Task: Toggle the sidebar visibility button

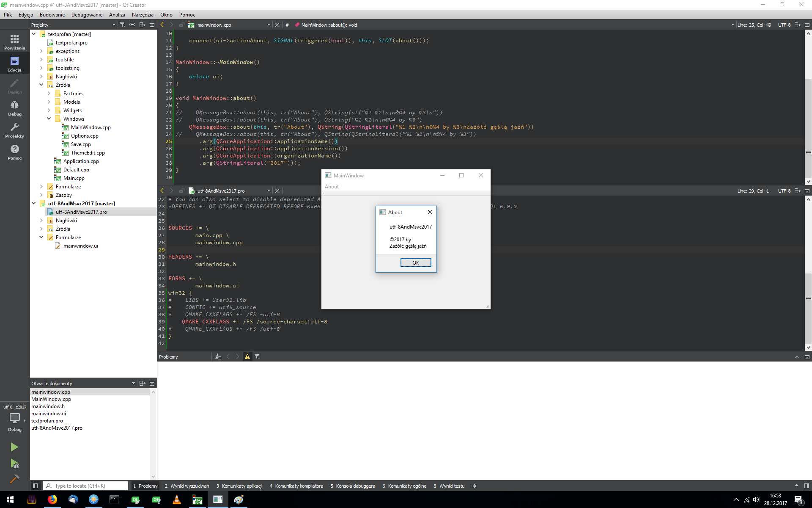Action: tap(36, 486)
